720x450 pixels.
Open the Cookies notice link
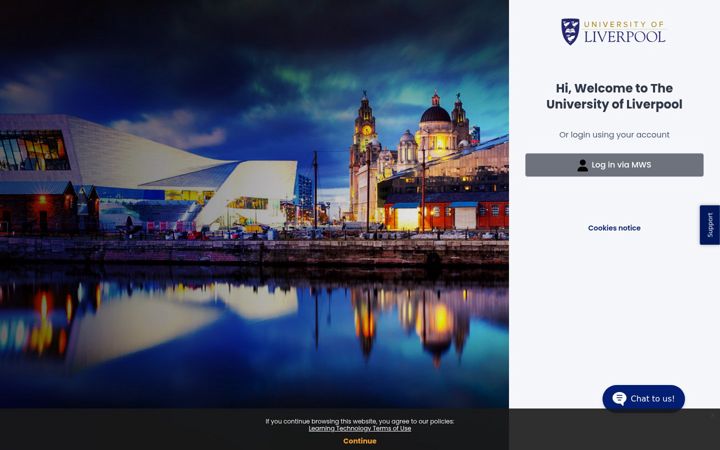(x=614, y=228)
